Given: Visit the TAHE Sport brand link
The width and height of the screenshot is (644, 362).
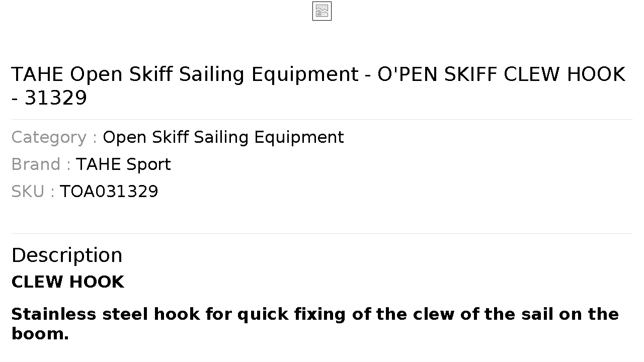Looking at the screenshot, I should (x=123, y=164).
